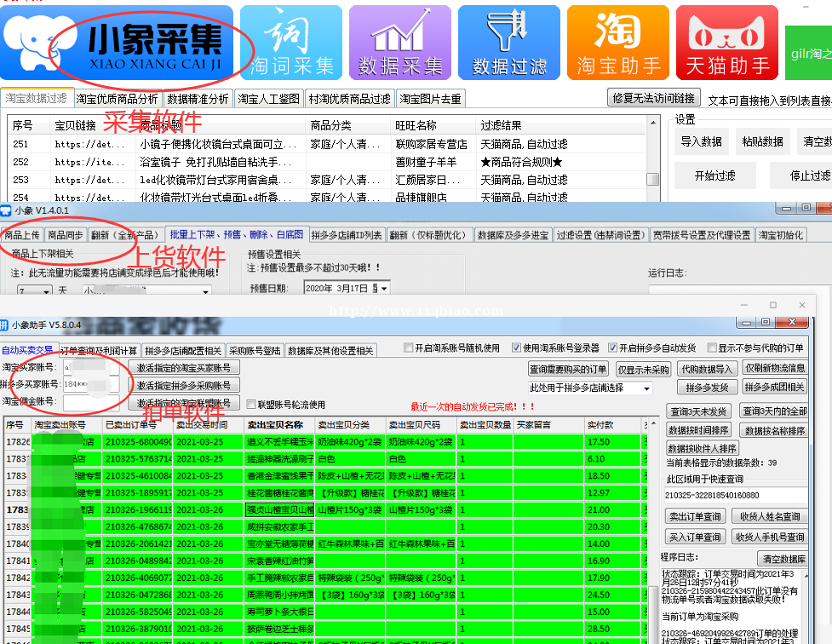832x644 pixels.
Task: Open the 数据采集 chart tile
Action: [x=400, y=43]
